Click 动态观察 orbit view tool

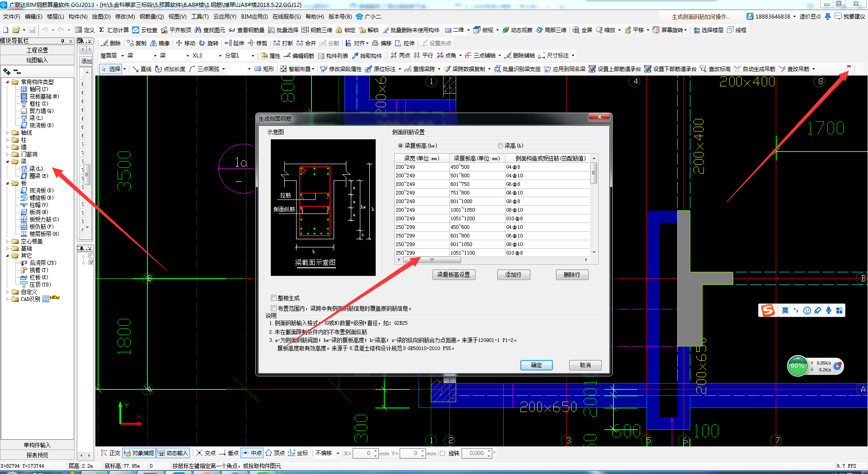point(517,30)
